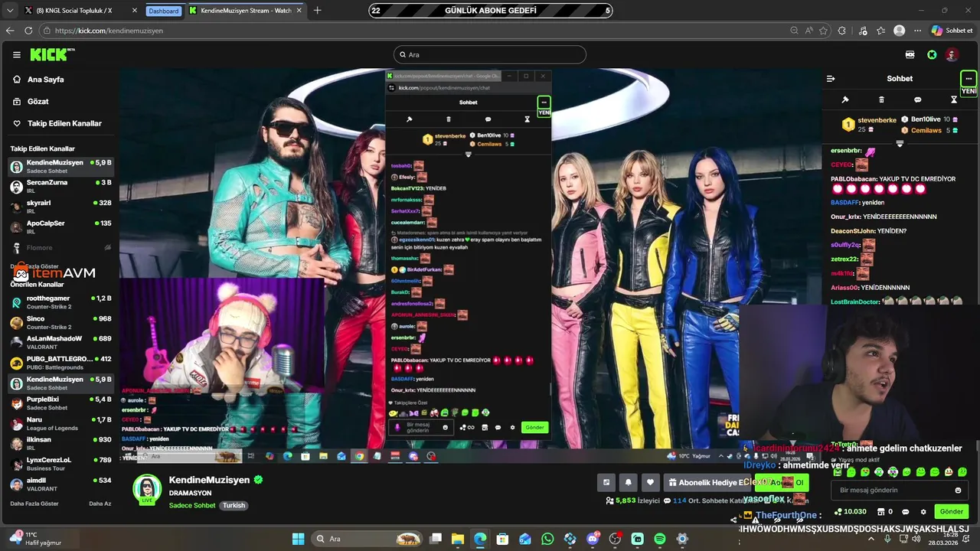Image resolution: width=980 pixels, height=551 pixels.
Task: Open a new browser tab
Action: (x=317, y=11)
